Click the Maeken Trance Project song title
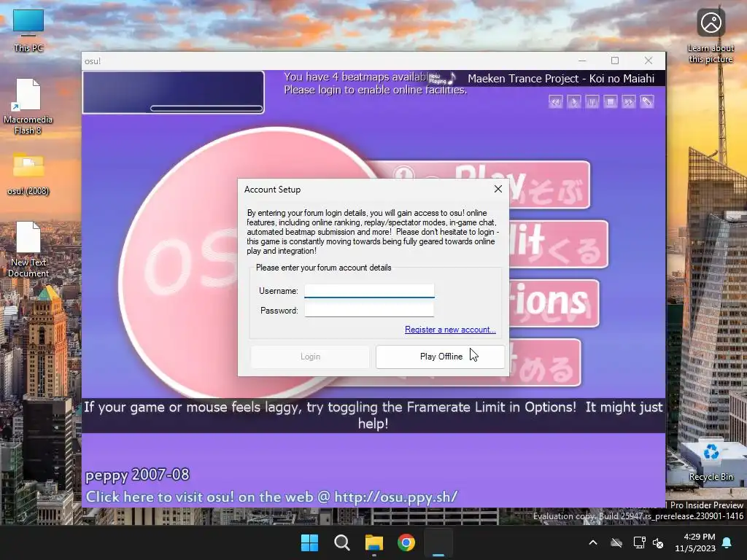Screen dimensions: 747x560 (x=561, y=79)
